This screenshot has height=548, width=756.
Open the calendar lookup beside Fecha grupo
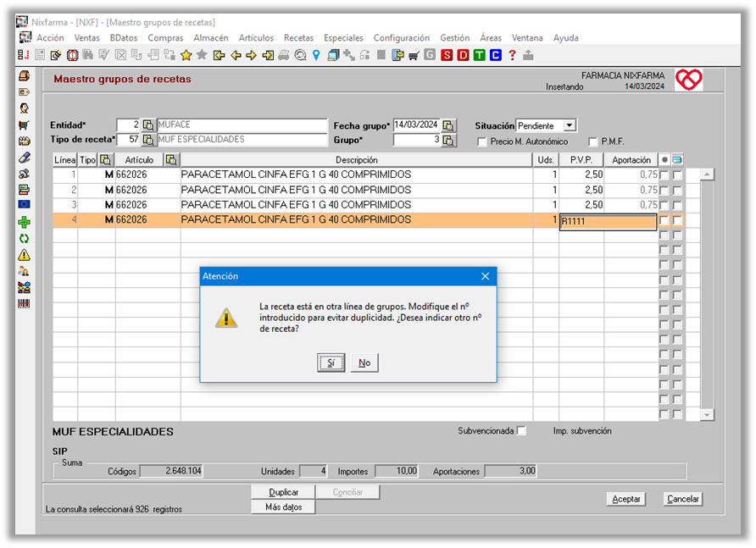tap(448, 125)
